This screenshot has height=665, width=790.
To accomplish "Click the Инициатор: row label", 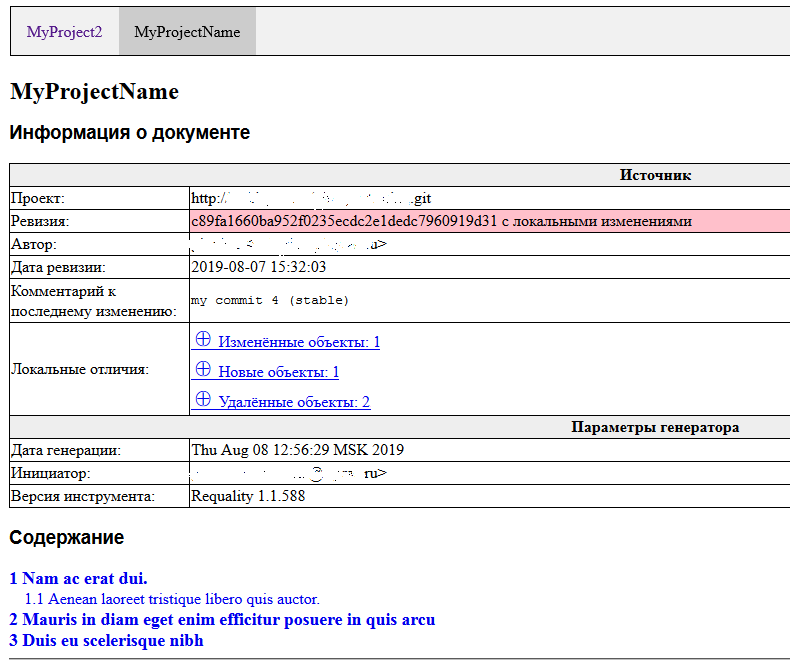I will pyautogui.click(x=50, y=473).
